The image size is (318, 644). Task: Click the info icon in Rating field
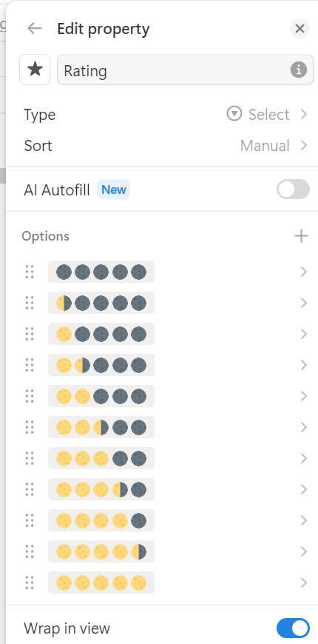(299, 70)
